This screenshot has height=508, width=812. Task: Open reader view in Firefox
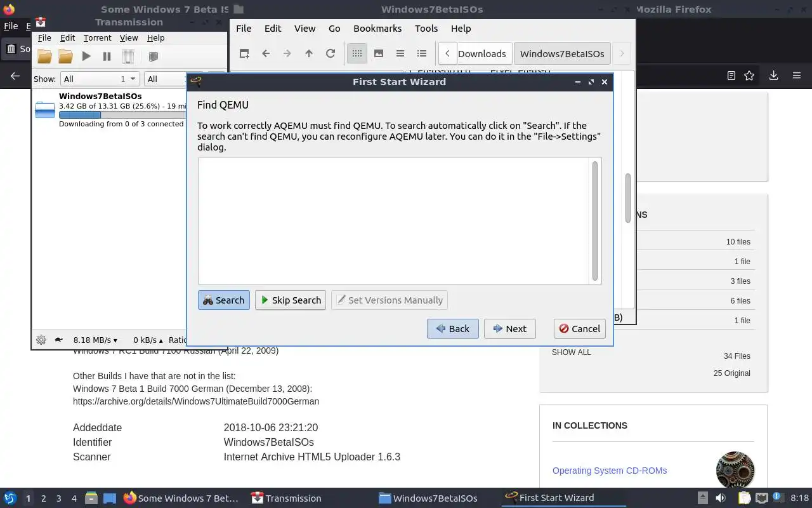(x=731, y=76)
